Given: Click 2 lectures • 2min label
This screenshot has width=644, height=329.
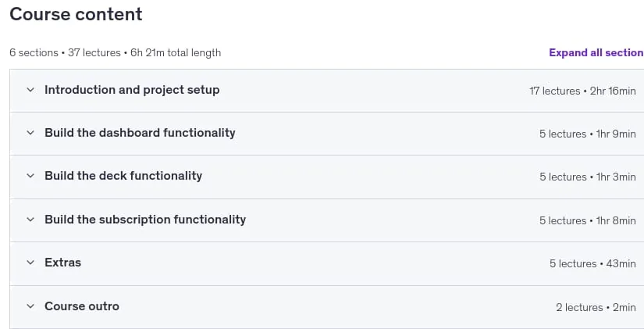Looking at the screenshot, I should pos(596,308).
